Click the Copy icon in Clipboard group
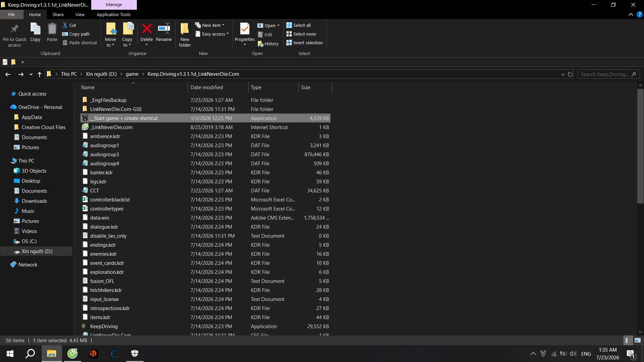The width and height of the screenshot is (644, 362). (x=35, y=33)
